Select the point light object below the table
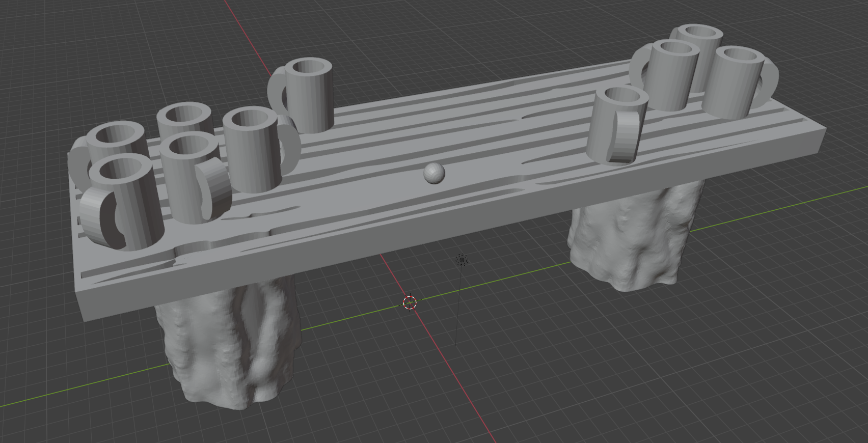 [462, 260]
